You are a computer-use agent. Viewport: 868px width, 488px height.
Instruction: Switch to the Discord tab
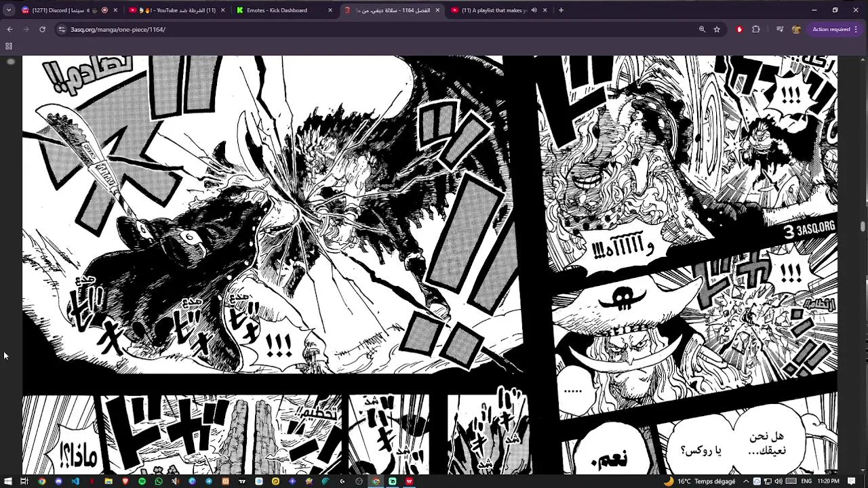(69, 10)
